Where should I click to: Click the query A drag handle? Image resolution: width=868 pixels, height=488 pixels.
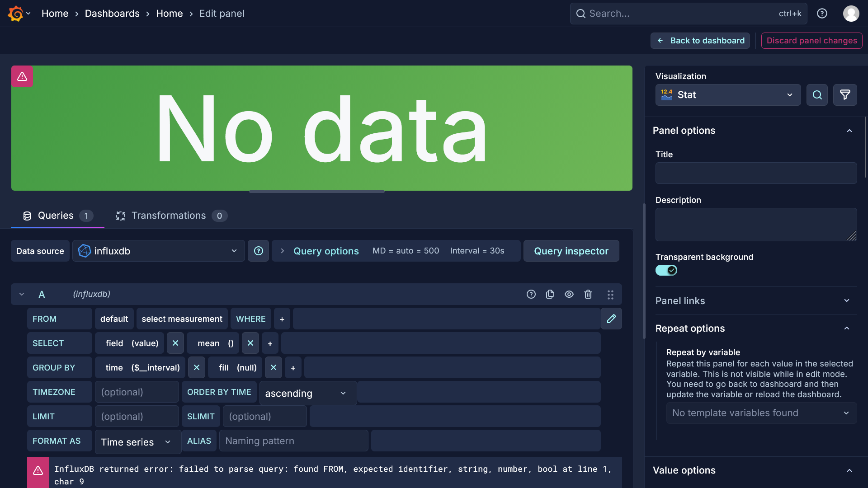(x=610, y=295)
